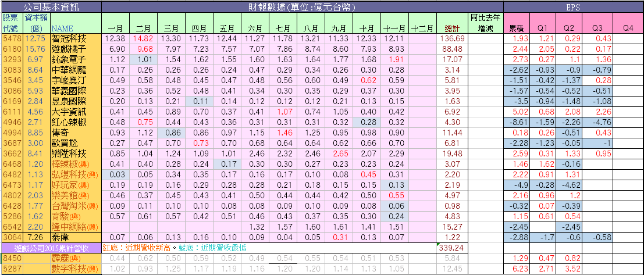Viewport: 644px width, 275px height.
Task: Select stock code cell 5478
Action: coord(11,38)
